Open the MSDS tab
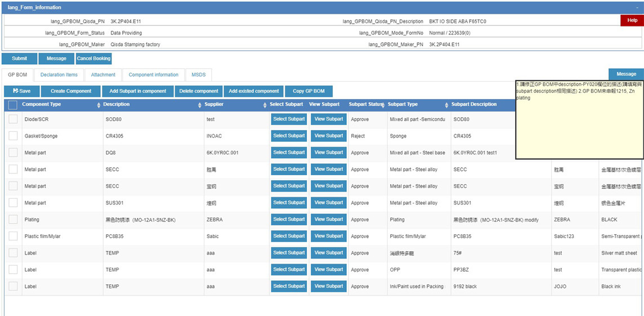The height and width of the screenshot is (316, 644). (199, 75)
